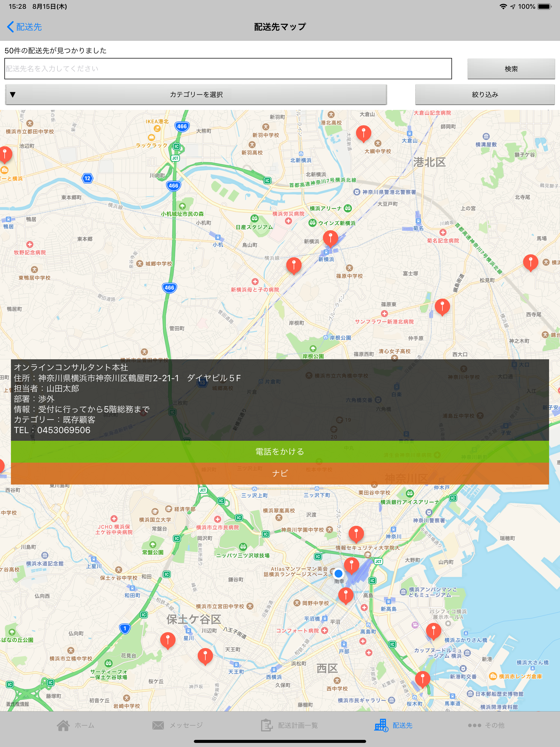
Task: Tap the 日本郵船歴史博物館 museum icon
Action: point(470,694)
